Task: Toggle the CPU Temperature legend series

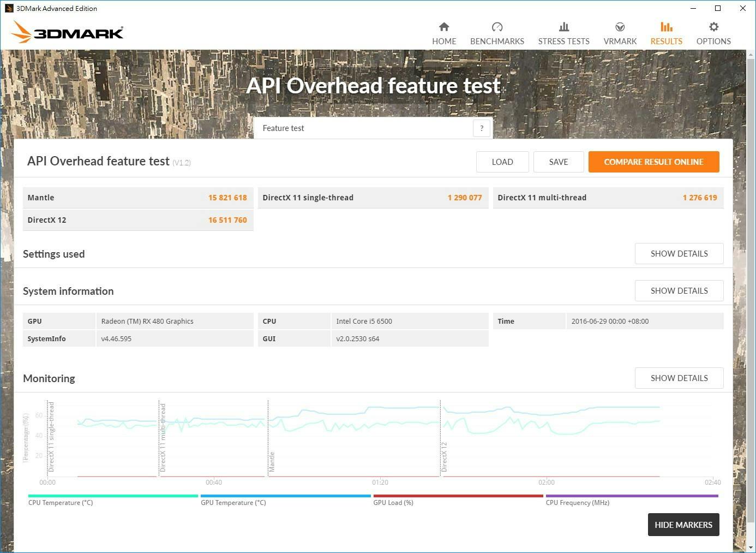Action: (x=61, y=503)
